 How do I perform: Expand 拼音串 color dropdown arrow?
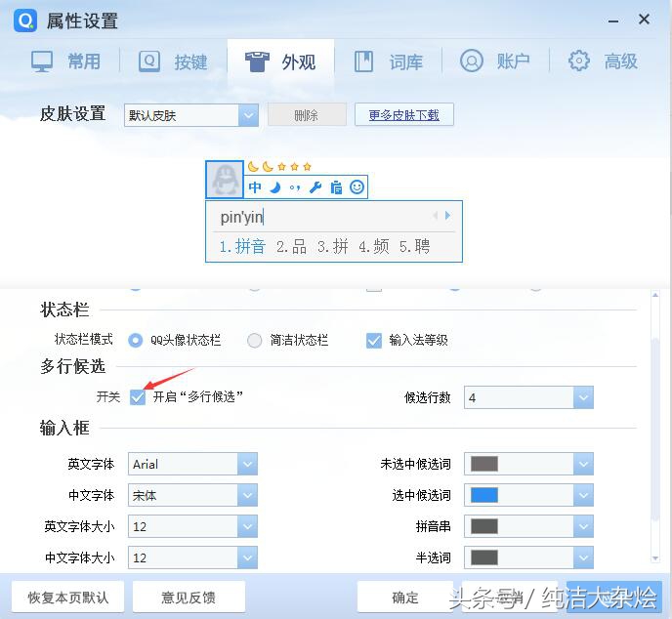[x=583, y=526]
